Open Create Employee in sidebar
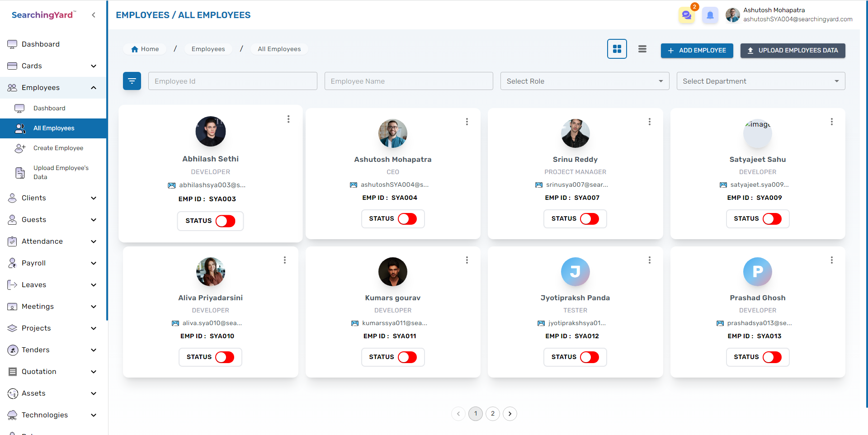This screenshot has width=868, height=435. (x=58, y=148)
